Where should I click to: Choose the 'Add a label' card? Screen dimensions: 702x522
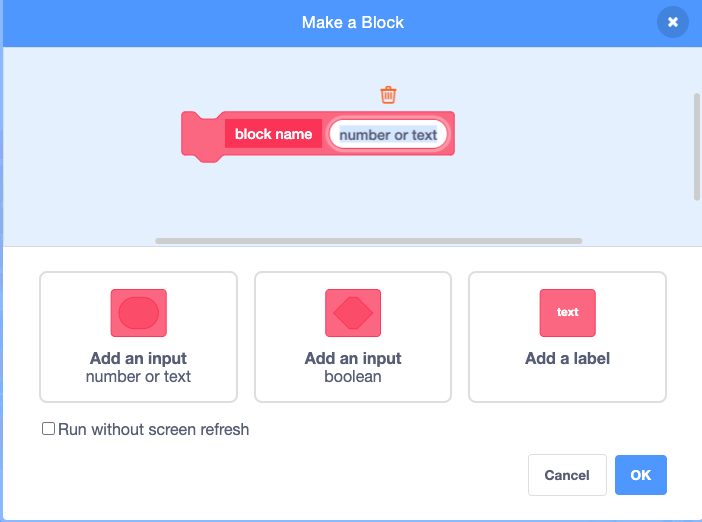coord(567,337)
